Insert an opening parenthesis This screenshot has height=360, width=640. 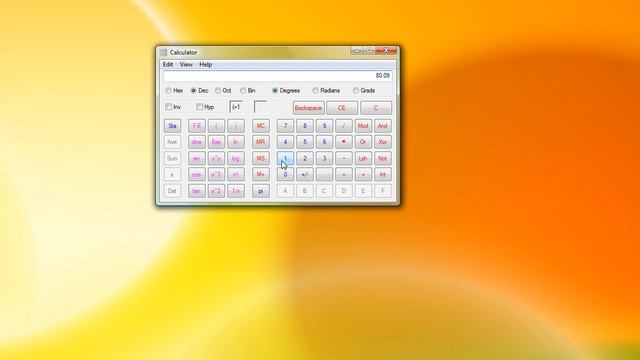pyautogui.click(x=216, y=126)
